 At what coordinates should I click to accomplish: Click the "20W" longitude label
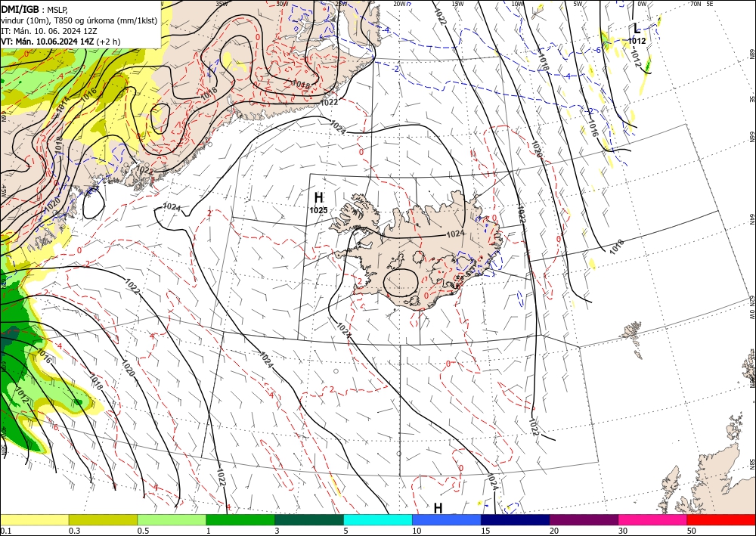tap(399, 4)
